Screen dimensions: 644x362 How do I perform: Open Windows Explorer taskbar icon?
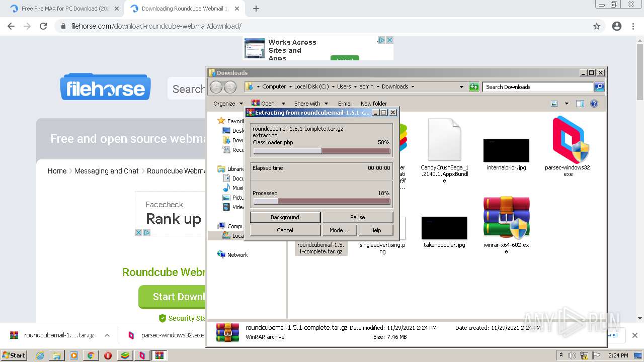pos(57,355)
